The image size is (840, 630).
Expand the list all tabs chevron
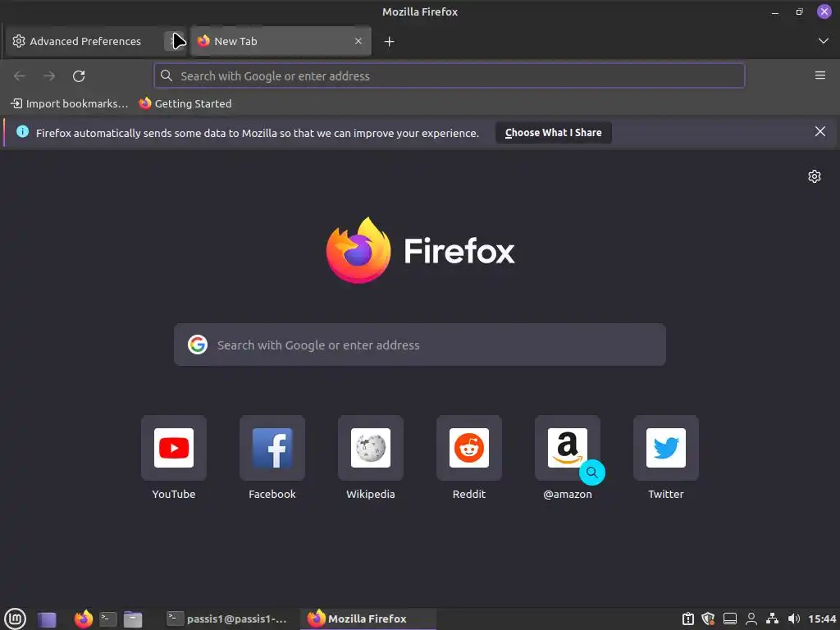pyautogui.click(x=824, y=41)
